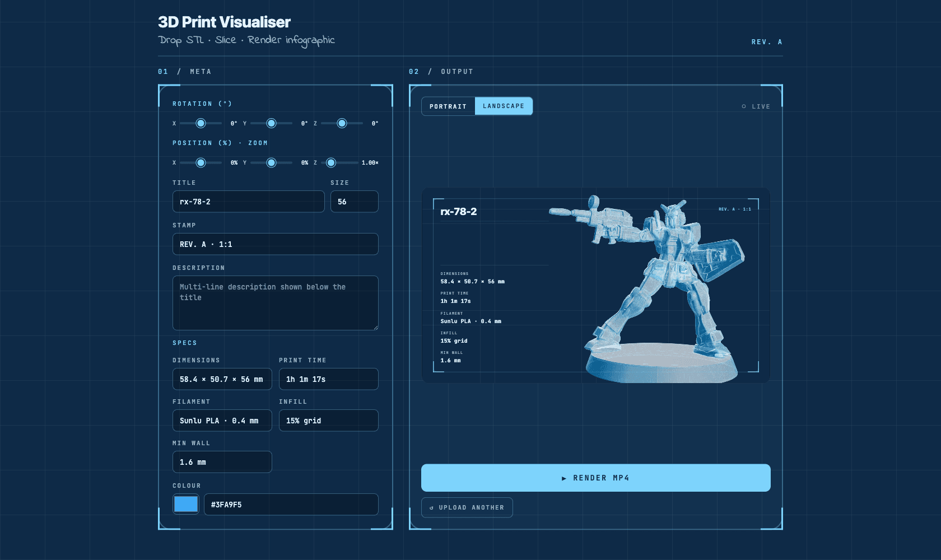The image size is (941, 560).
Task: Click the POSITION (%) · ZOOM label
Action: (220, 143)
